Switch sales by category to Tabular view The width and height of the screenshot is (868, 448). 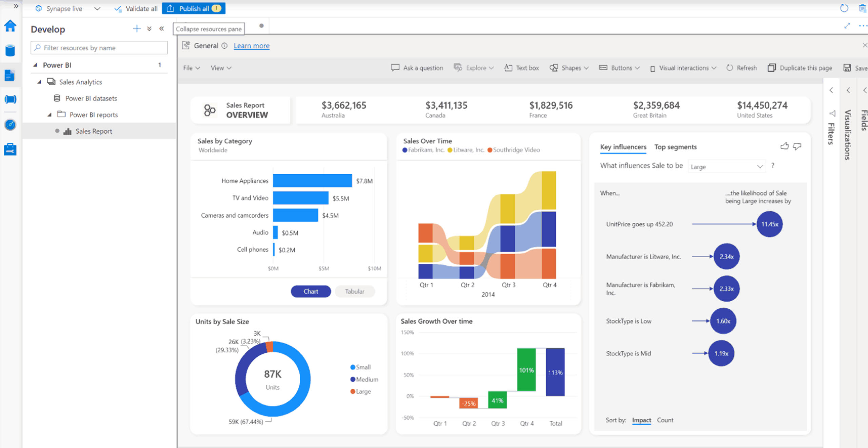(355, 291)
